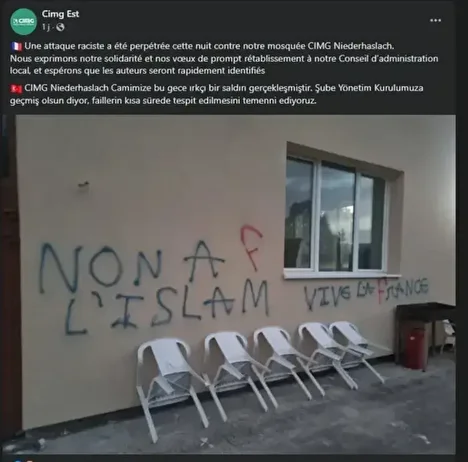Open the post's '1 j' timestamp link
Screen dimensions: 468x462
(x=46, y=27)
